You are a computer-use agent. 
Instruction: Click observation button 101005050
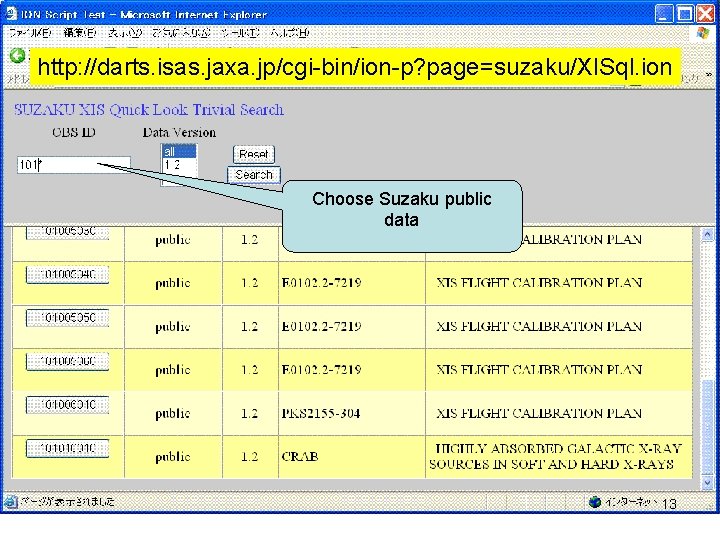68,318
